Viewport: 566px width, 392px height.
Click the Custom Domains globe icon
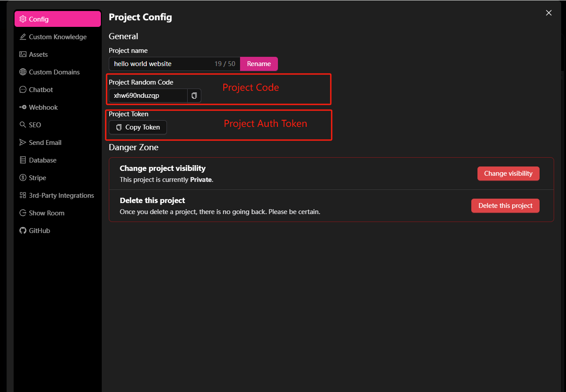click(x=23, y=72)
